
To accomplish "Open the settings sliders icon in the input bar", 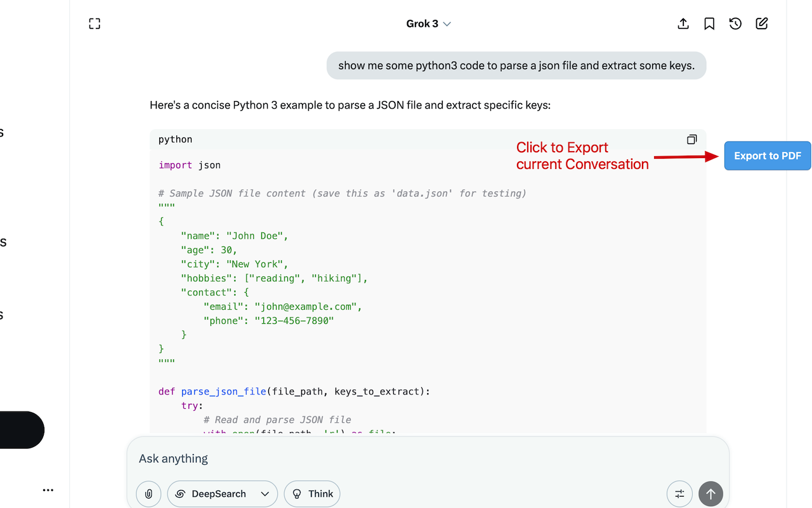I will 679,493.
